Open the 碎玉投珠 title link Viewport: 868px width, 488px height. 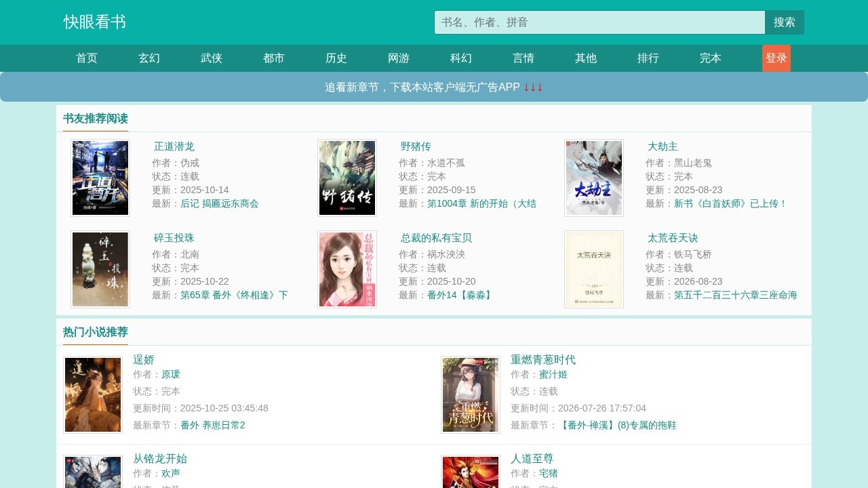point(174,238)
